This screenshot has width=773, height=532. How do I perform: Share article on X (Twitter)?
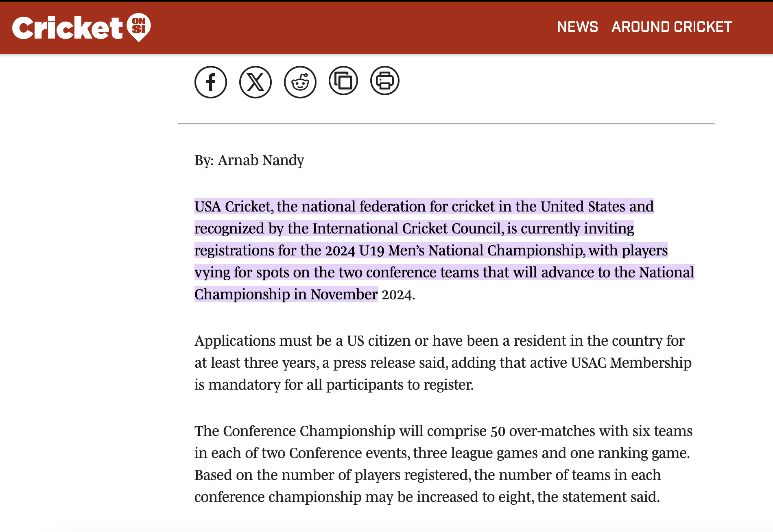coord(255,82)
